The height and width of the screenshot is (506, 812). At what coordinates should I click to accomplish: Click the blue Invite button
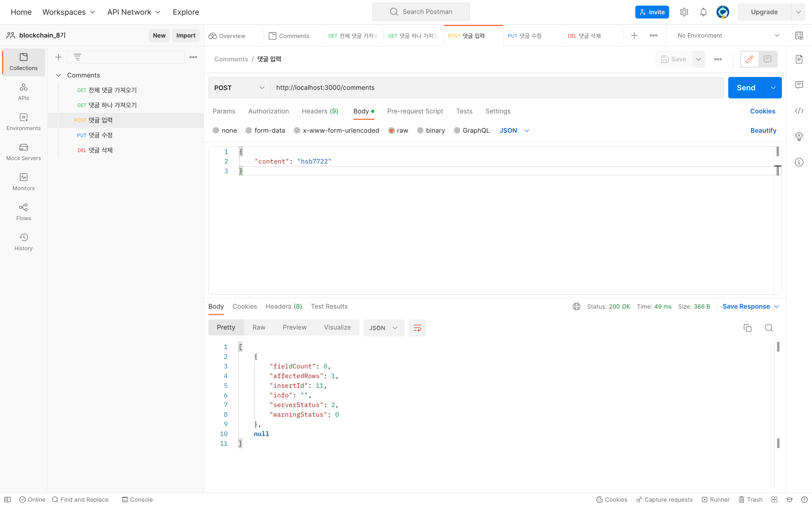pyautogui.click(x=652, y=12)
